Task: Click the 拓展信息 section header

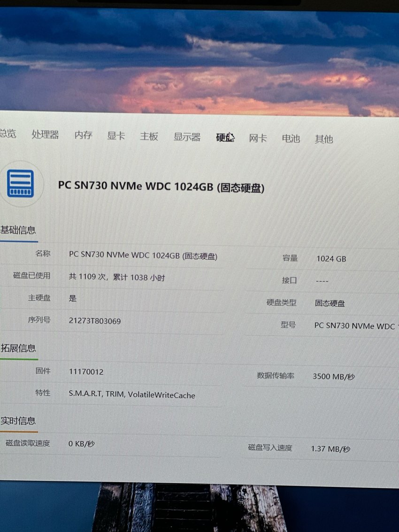Action: pos(18,348)
